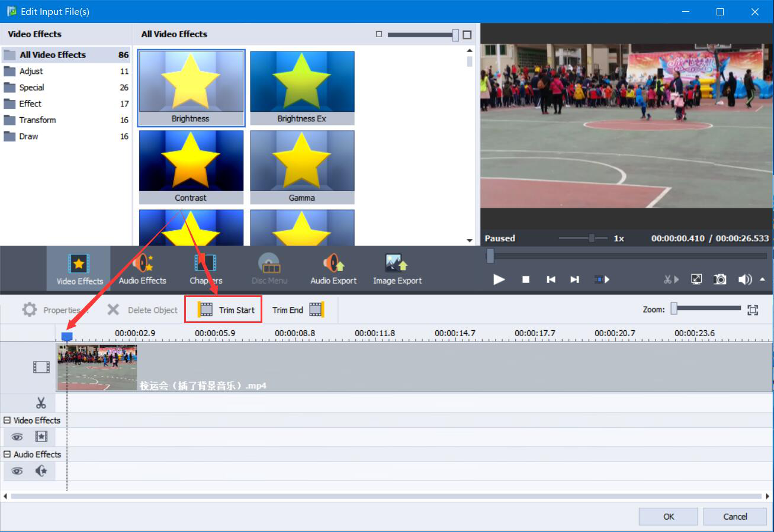Screen dimensions: 774x532
Task: Stop the preview playback
Action: tap(526, 279)
